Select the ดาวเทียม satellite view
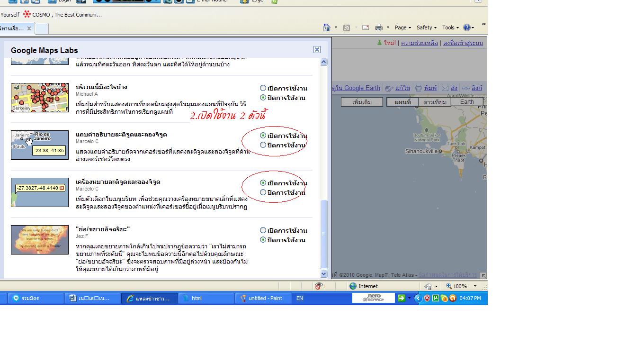Image resolution: width=644 pixels, height=364 pixels. click(435, 102)
